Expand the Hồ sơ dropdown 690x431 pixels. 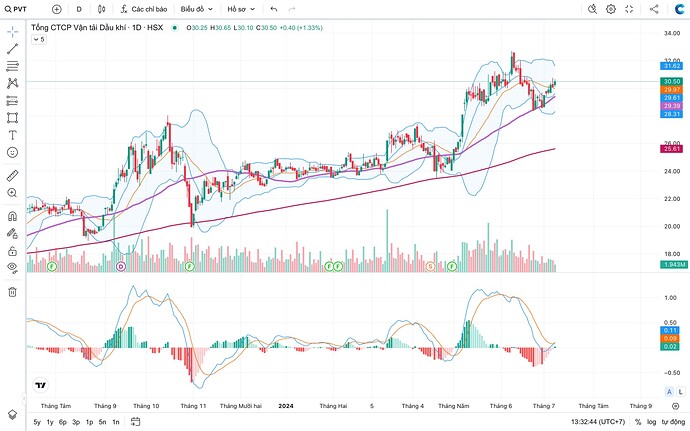click(241, 8)
